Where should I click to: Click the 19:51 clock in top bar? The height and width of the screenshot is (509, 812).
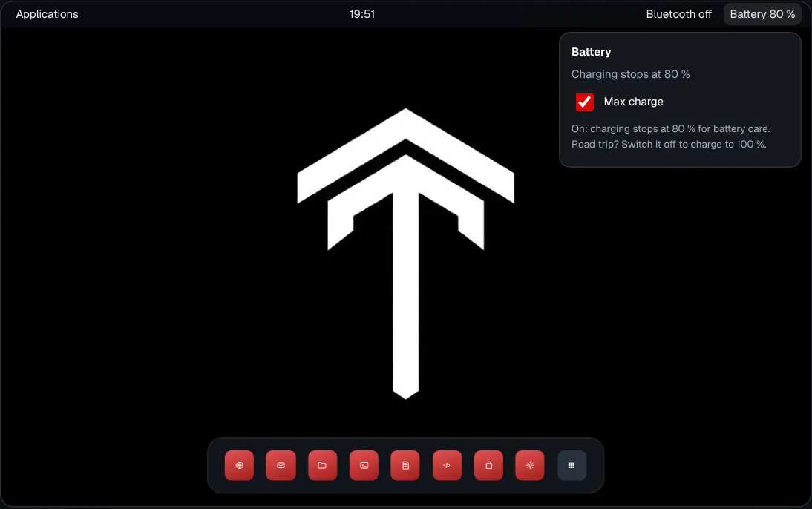pyautogui.click(x=362, y=14)
